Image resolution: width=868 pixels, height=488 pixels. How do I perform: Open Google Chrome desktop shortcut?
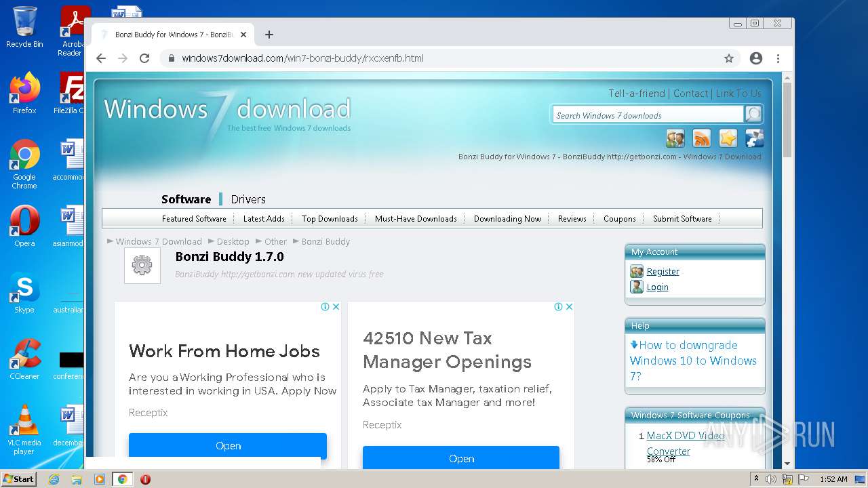24,165
